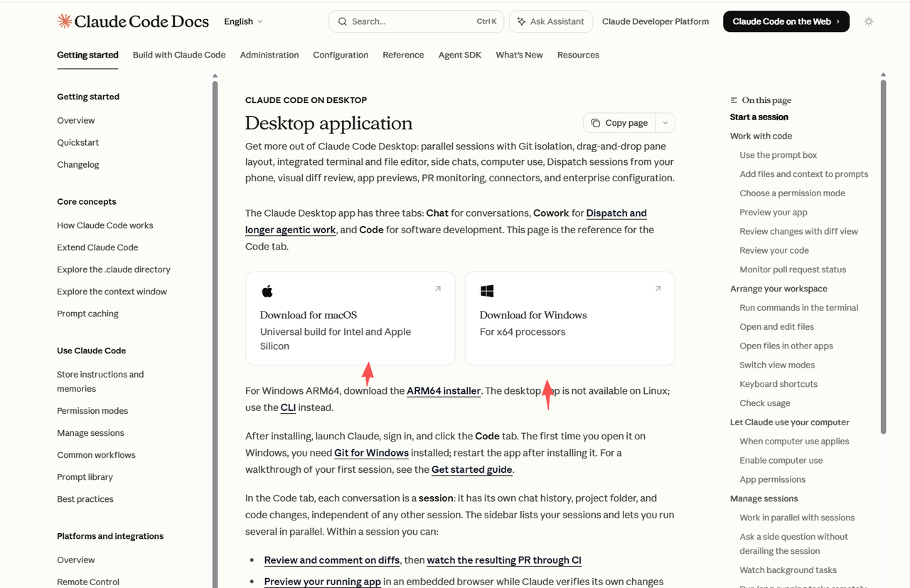Screen dimensions: 910x588
Task: Switch to the Getting started tab
Action: tap(87, 55)
